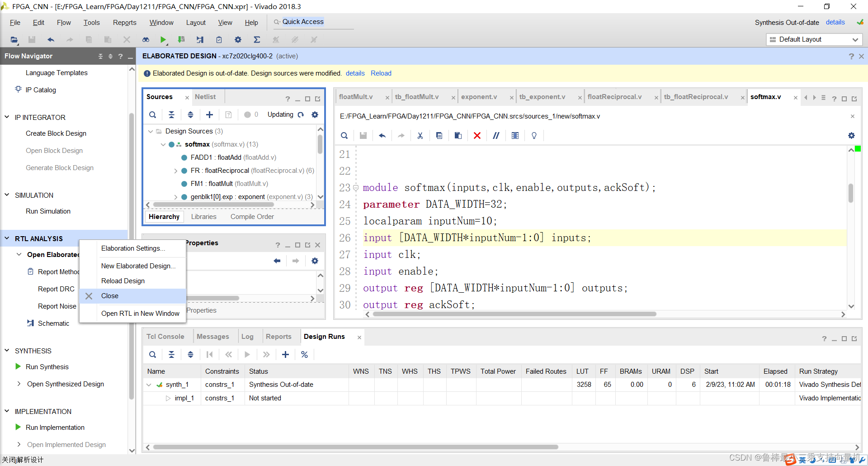Click the percent icon in Design Runs toolbar
This screenshot has height=466, width=868.
coord(304,355)
